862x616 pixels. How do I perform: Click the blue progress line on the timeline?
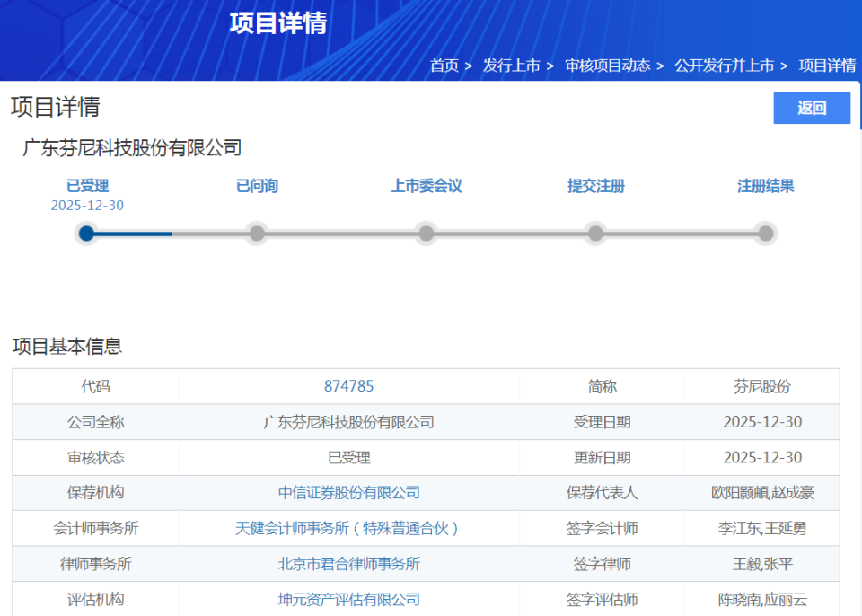pyautogui.click(x=128, y=233)
